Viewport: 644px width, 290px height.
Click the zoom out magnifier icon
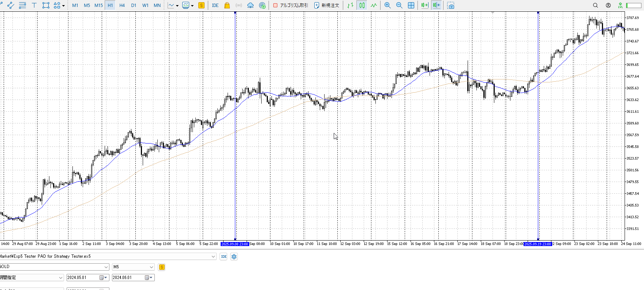[399, 5]
